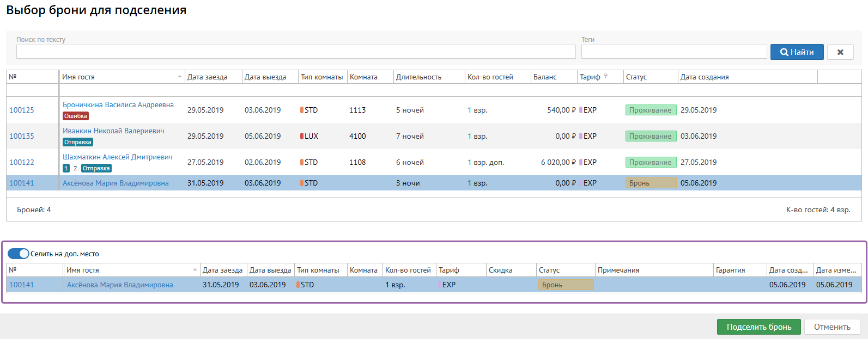Open booking link 100125
Image resolution: width=868 pixels, height=339 pixels.
(22, 110)
